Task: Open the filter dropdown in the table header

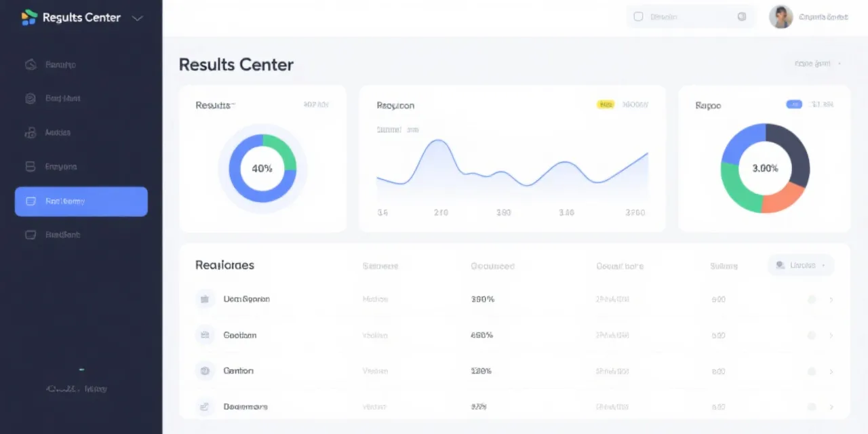Action: [x=801, y=266]
